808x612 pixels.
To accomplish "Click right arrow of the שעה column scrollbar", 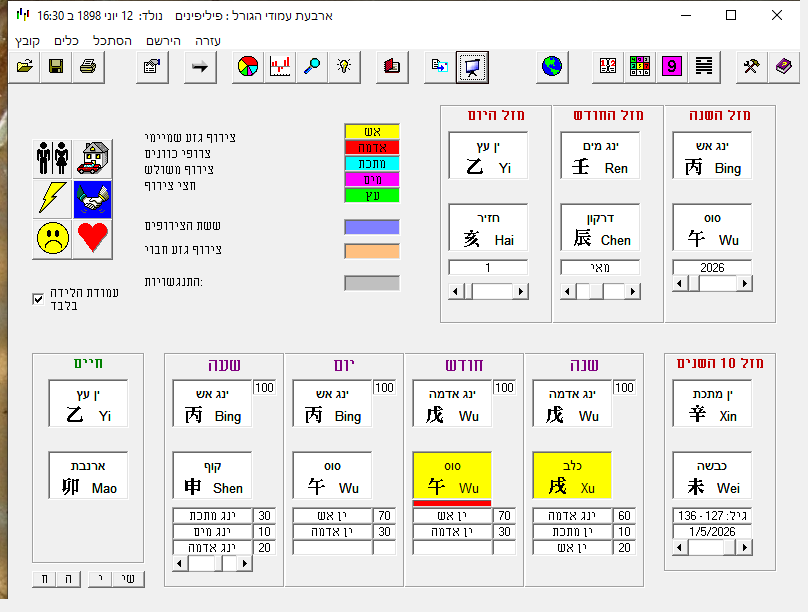I will pyautogui.click(x=245, y=563).
